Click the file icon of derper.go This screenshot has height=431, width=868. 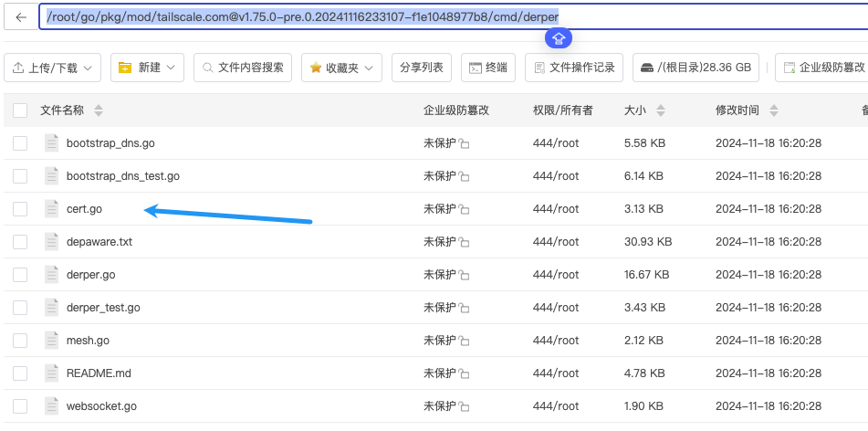tap(52, 275)
